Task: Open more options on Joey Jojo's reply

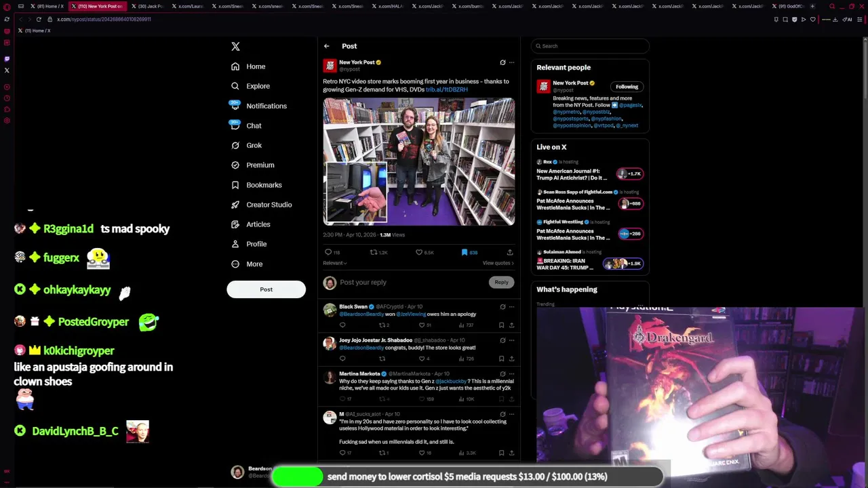Action: [x=511, y=340]
